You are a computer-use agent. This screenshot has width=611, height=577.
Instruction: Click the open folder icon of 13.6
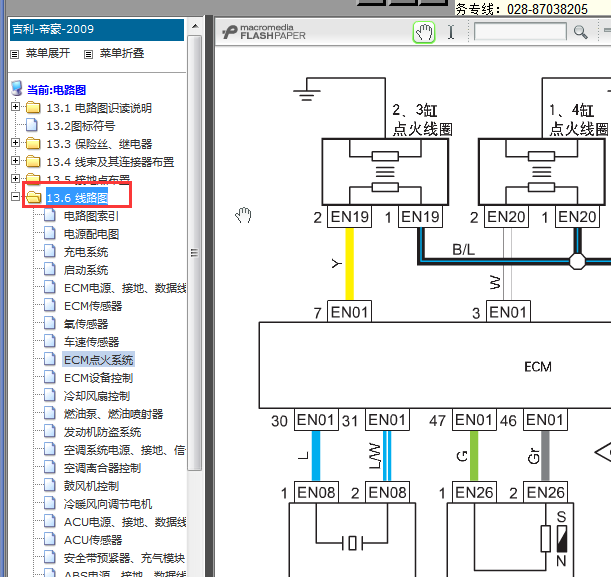pyautogui.click(x=34, y=197)
